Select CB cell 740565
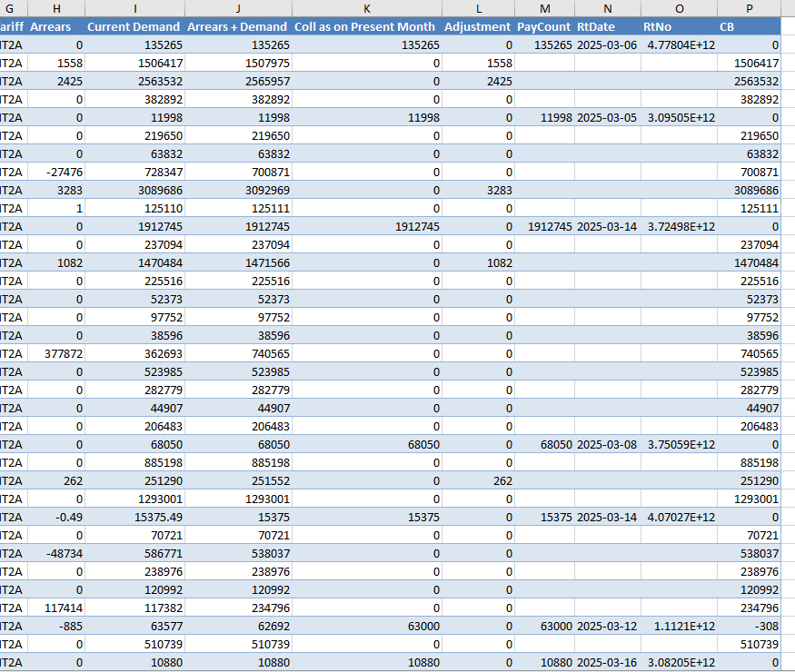This screenshot has height=672, width=795. click(749, 354)
